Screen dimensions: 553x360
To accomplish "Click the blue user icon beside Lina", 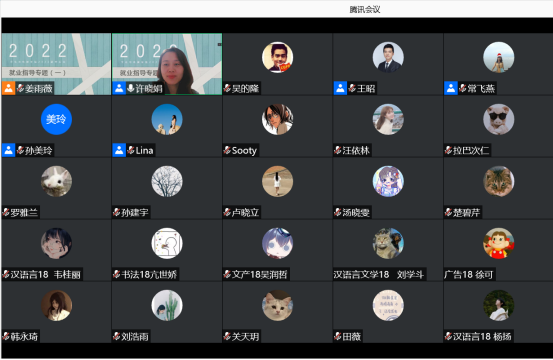I will pos(119,151).
